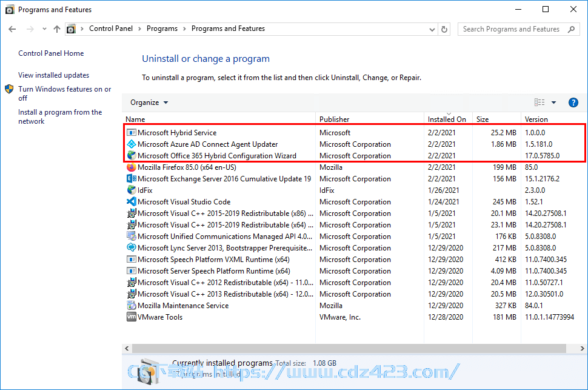The height and width of the screenshot is (390, 588).
Task: Open the Recent locations dropdown arrow
Action: pos(44,29)
